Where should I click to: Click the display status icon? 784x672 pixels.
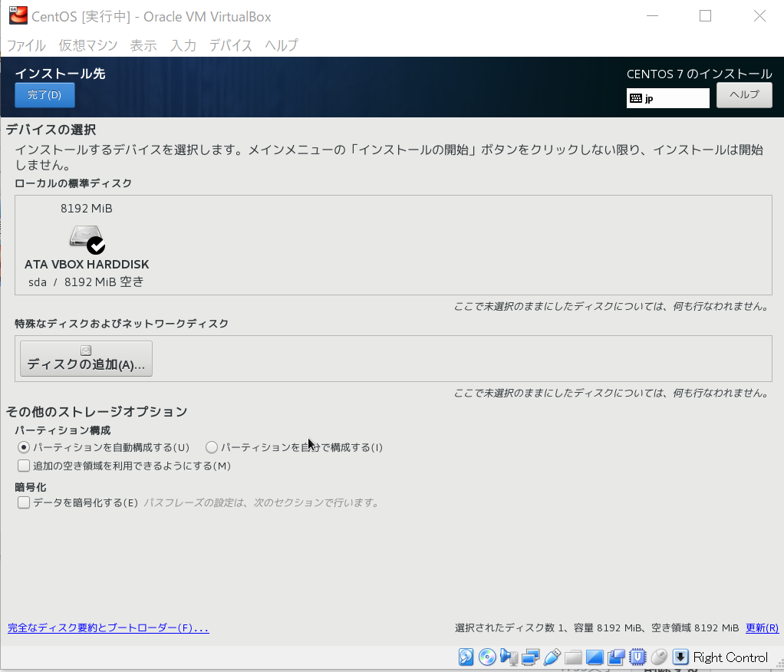pyautogui.click(x=595, y=657)
